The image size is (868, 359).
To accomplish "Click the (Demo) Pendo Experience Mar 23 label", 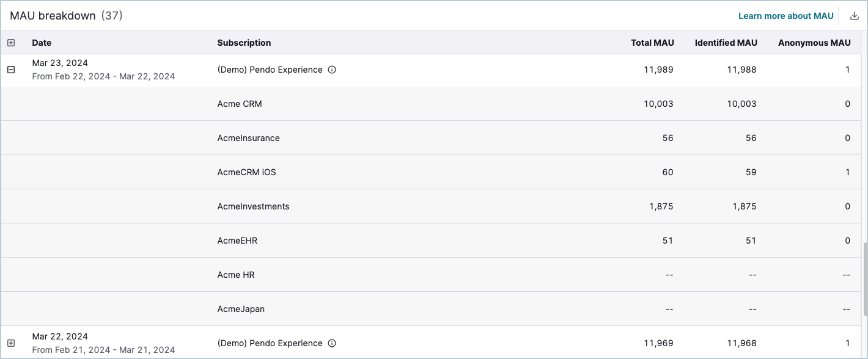I will point(270,70).
